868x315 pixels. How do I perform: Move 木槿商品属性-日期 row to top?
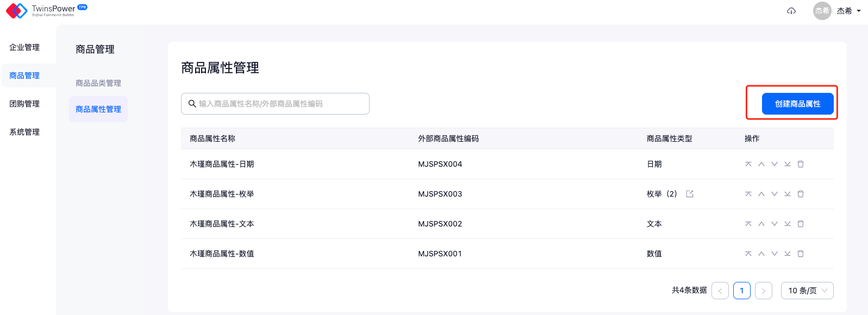pos(748,164)
